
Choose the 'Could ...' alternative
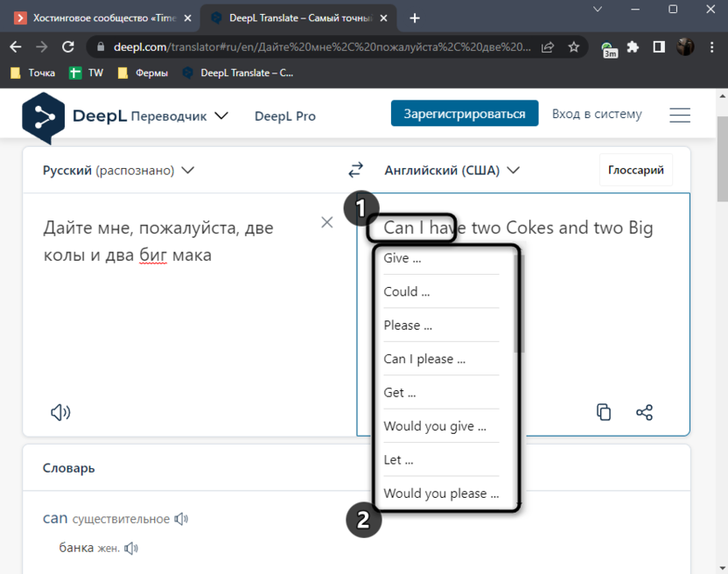(x=407, y=291)
